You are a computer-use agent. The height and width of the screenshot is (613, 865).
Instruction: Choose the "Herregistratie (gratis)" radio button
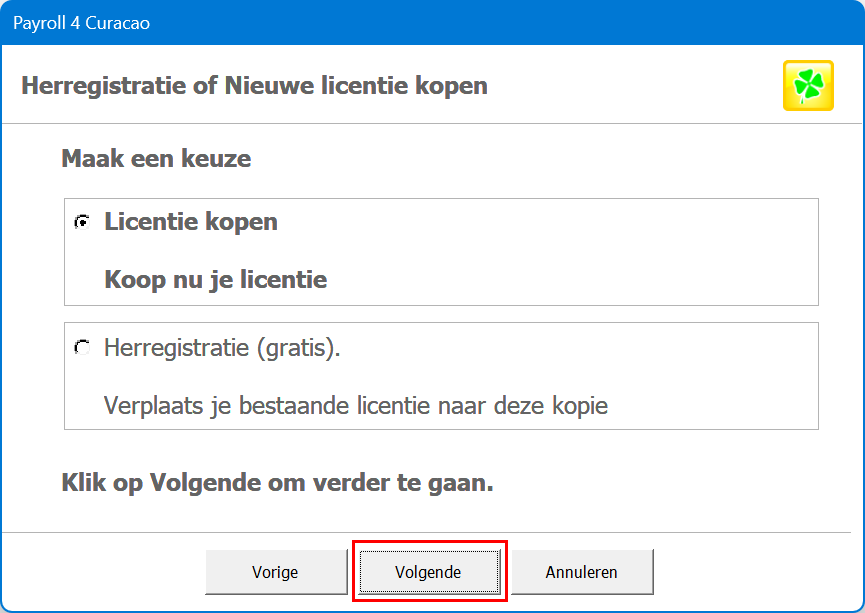click(x=82, y=348)
